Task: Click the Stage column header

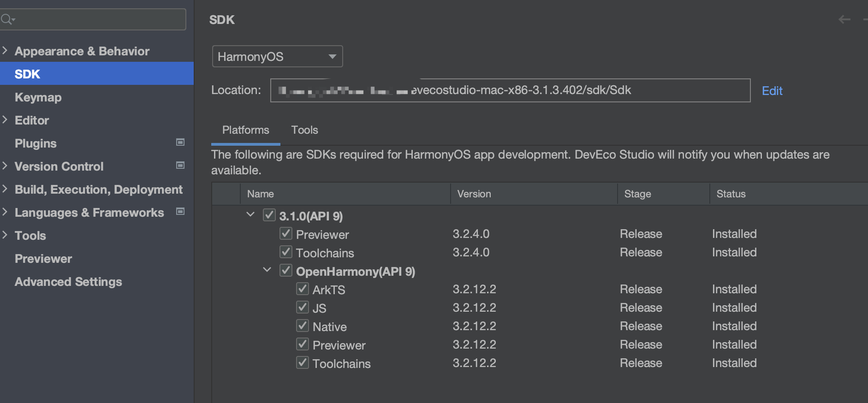Action: tap(664, 194)
